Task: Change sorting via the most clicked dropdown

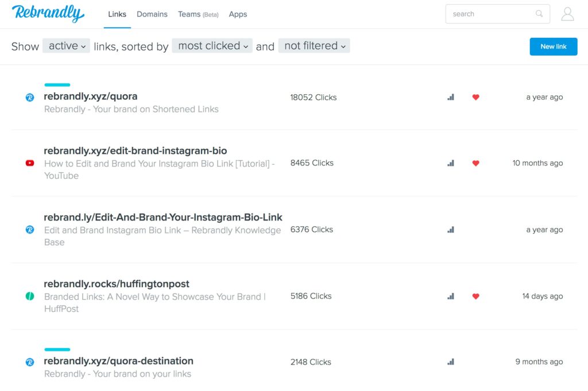Action: 212,46
